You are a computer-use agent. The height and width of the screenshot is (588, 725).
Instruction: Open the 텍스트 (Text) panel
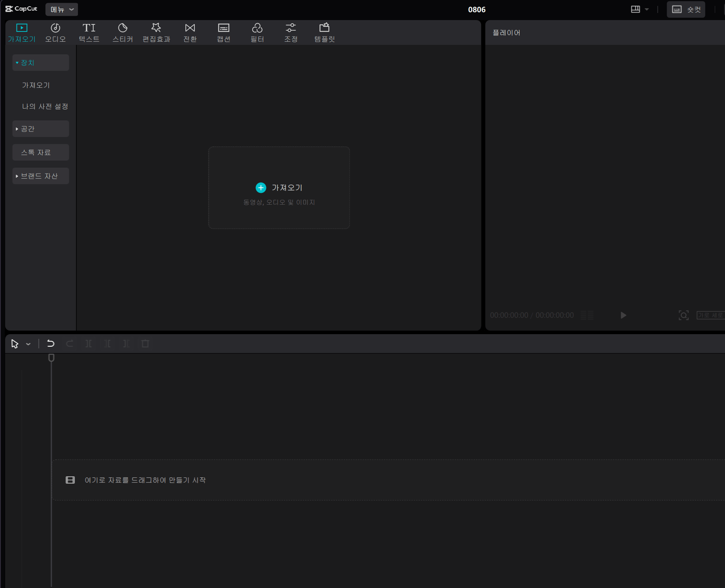tap(89, 32)
